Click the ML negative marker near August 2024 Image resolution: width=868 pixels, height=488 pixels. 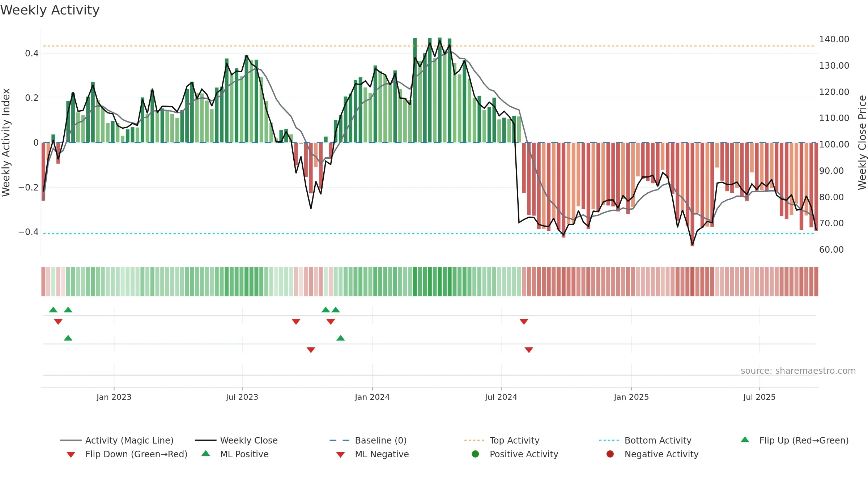529,350
